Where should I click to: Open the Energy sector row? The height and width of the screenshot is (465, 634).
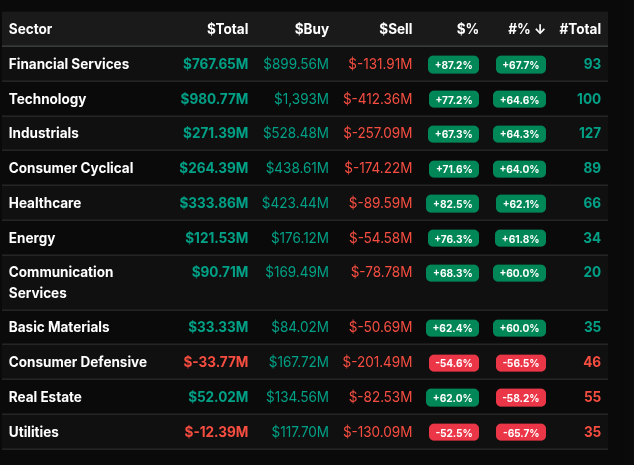click(32, 238)
